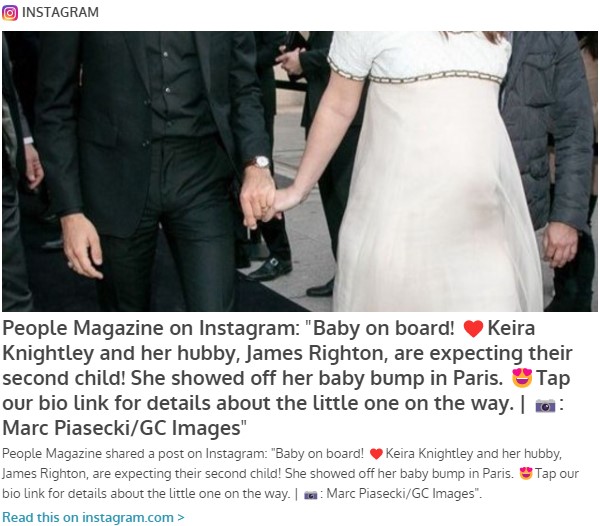Click the arrow after instagram.com link

click(181, 518)
